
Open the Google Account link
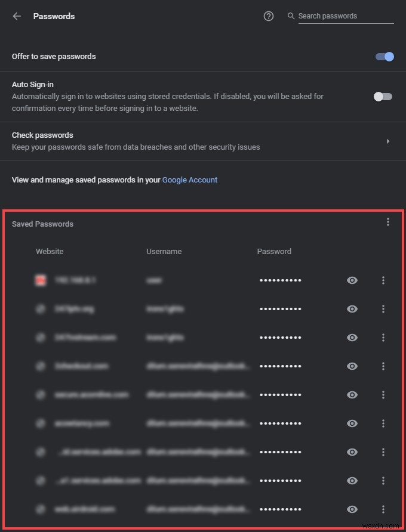point(190,180)
